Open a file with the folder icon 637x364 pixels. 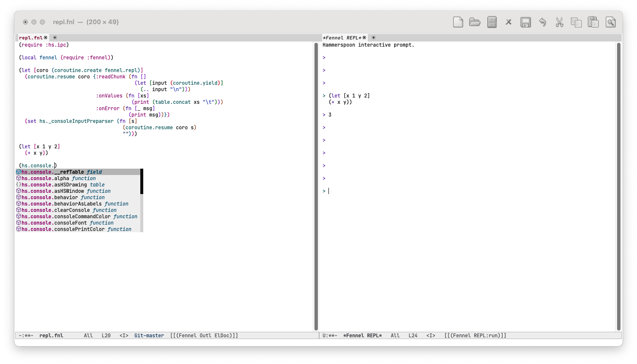point(475,22)
